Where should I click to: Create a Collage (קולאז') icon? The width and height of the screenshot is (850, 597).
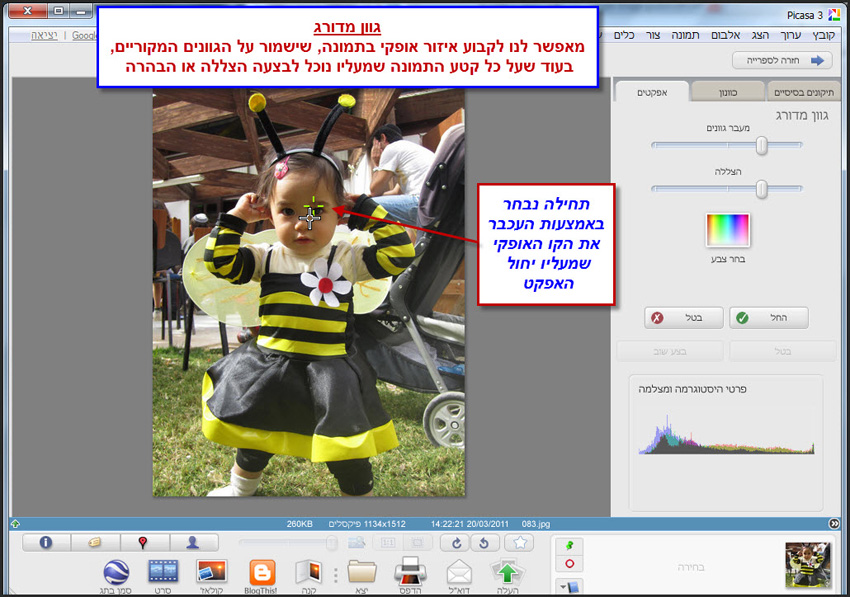point(212,572)
